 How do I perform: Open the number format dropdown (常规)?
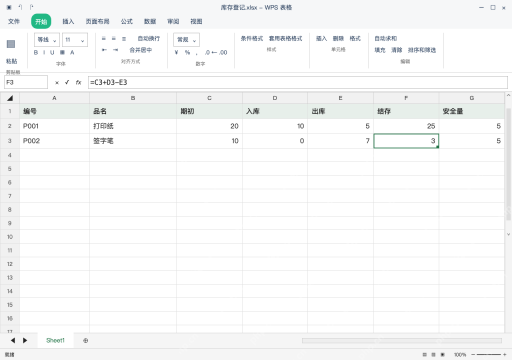(x=186, y=40)
